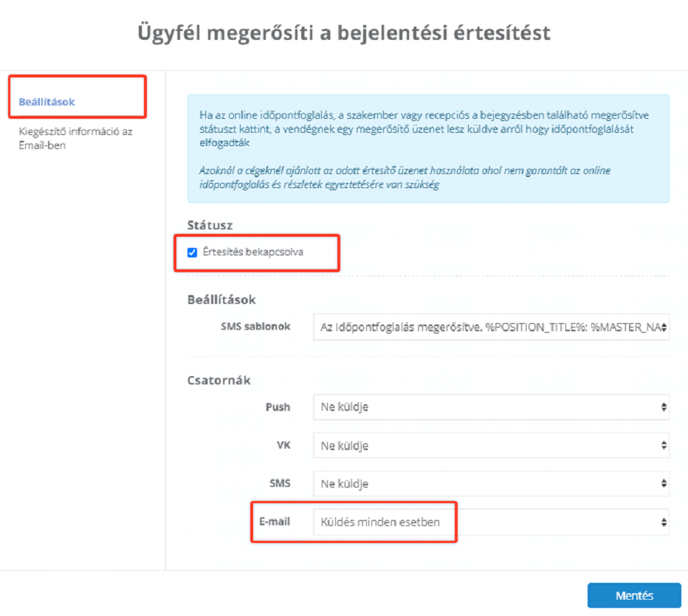Open the SMS channel 'Ne küldje' dropdown
Viewport: 688px width, 616px height.
pos(491,483)
